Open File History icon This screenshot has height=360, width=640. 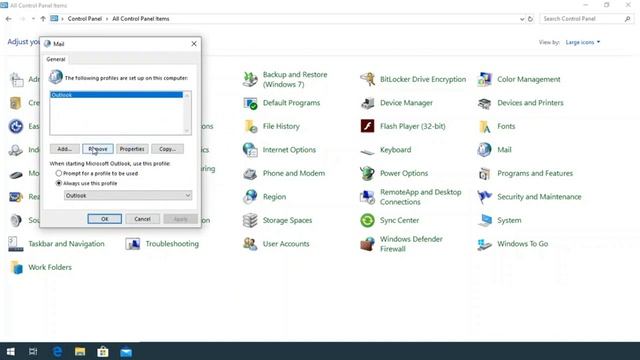(x=250, y=126)
